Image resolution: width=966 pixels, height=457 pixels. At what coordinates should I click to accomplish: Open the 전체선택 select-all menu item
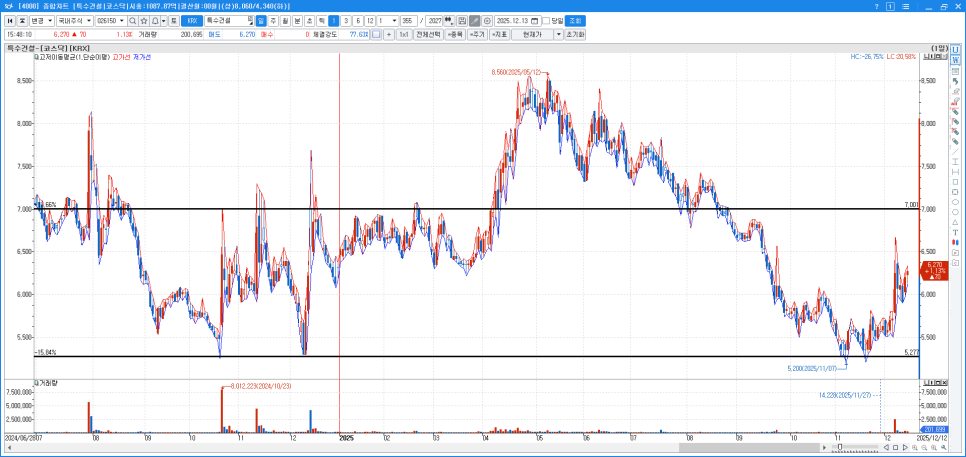tap(428, 34)
